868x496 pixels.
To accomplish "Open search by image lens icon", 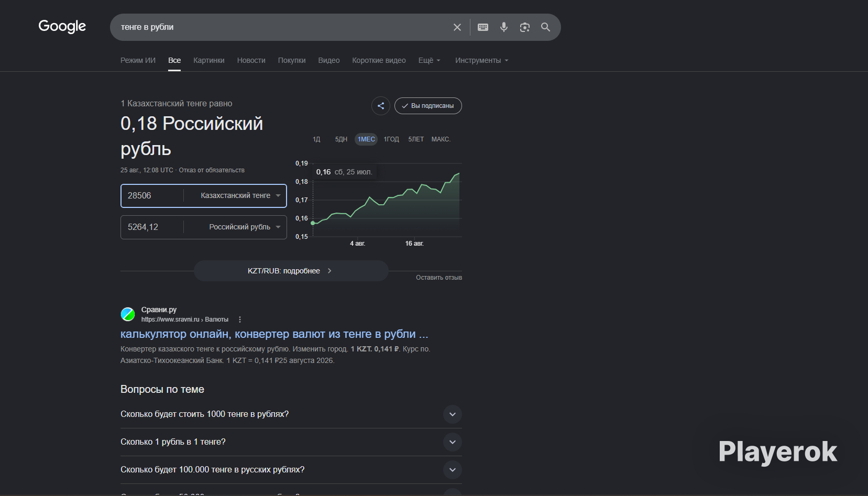I will 525,27.
